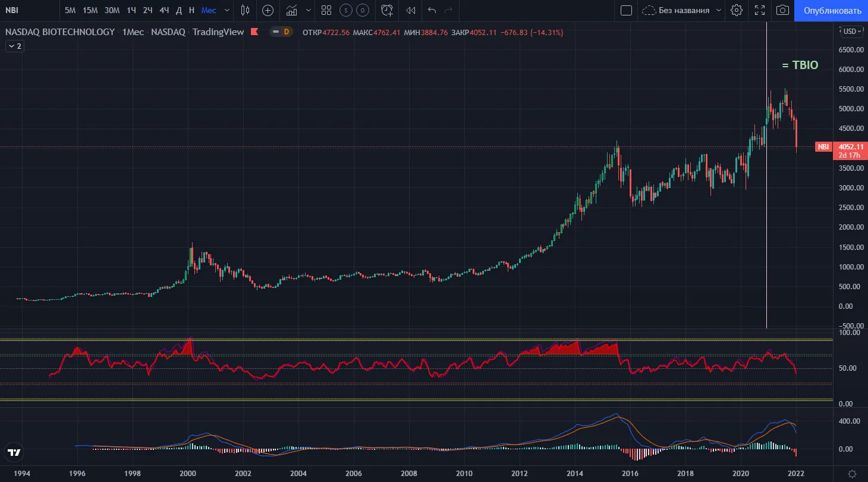The width and height of the screenshot is (868, 482).
Task: Expand the collapsed indicators list showing 2
Action: tap(15, 46)
